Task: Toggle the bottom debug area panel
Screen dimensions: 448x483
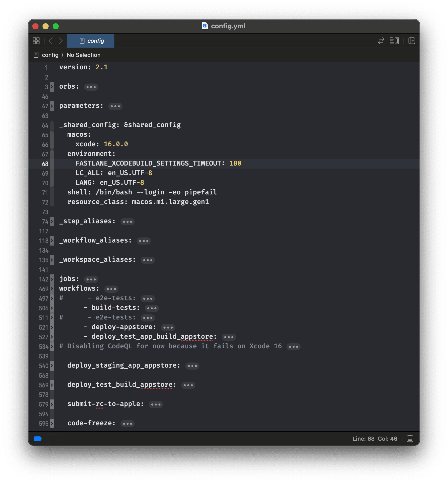Action: pyautogui.click(x=410, y=439)
